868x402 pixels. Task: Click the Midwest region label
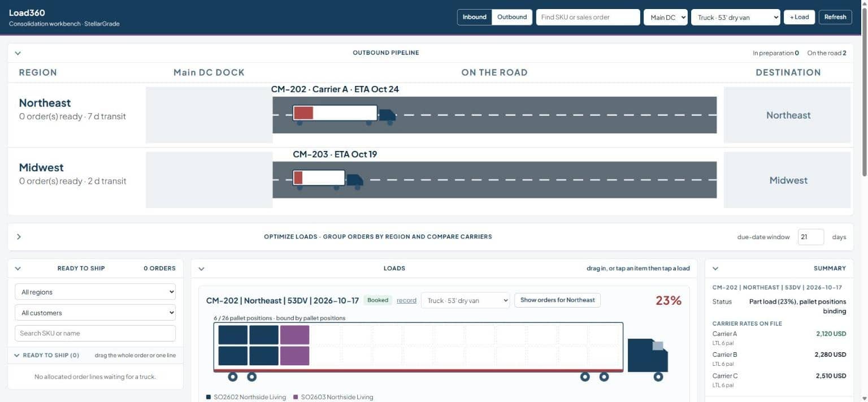41,168
